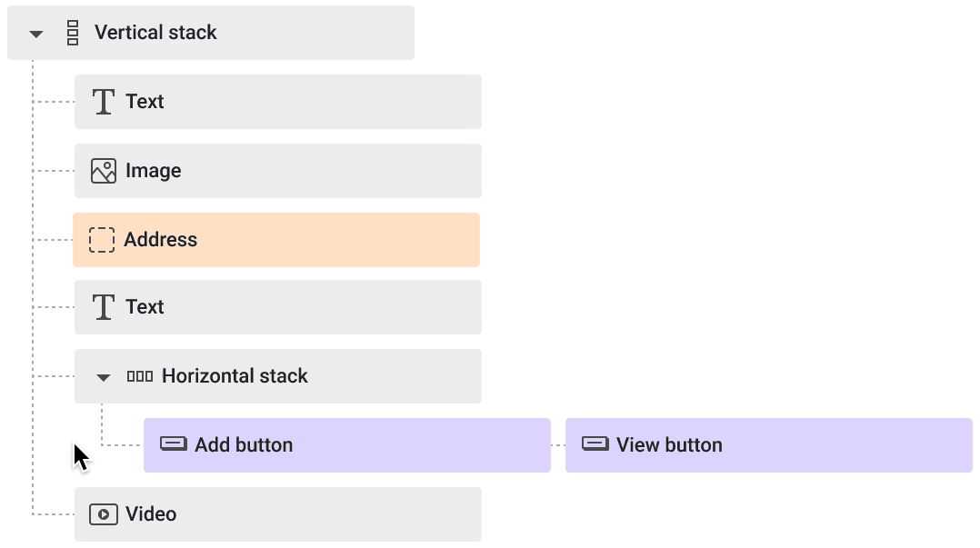980x548 pixels.
Task: Click the first Text item's T icon
Action: [x=104, y=101]
